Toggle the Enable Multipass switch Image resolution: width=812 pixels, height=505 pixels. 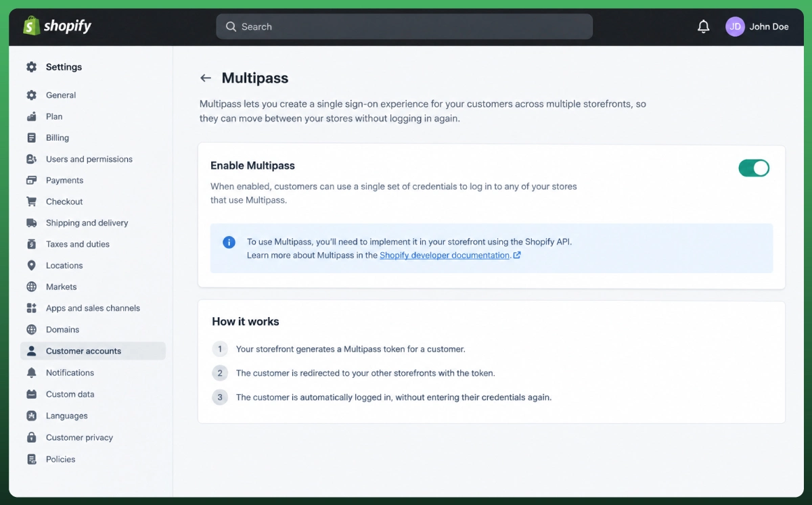coord(754,168)
